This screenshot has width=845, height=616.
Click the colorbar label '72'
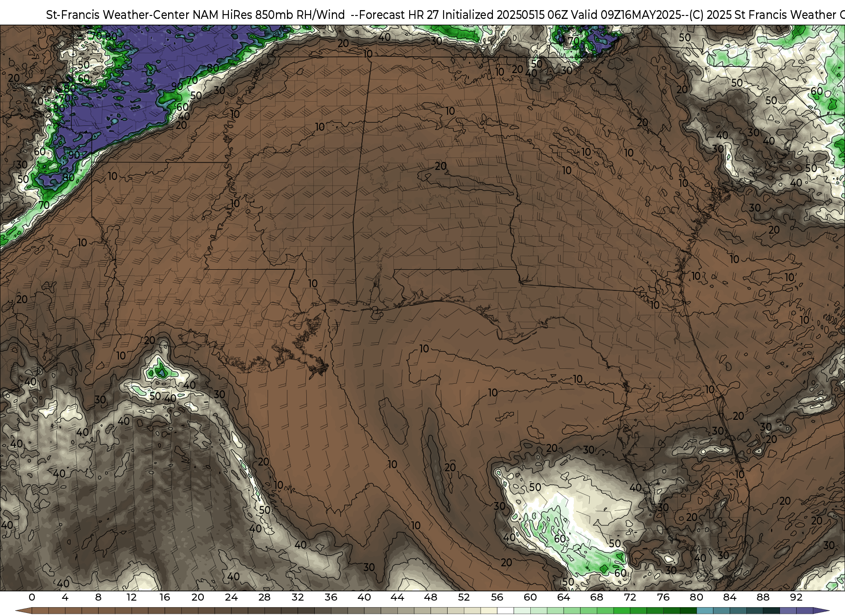(630, 598)
